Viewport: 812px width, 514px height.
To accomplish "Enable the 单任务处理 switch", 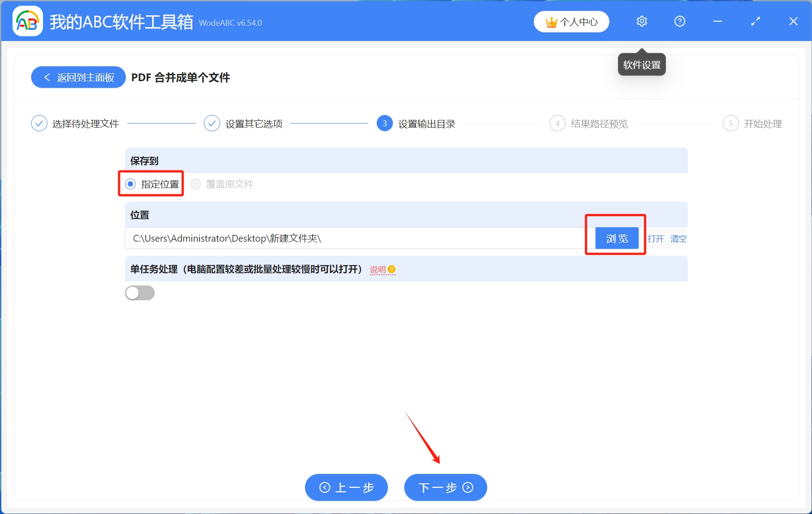I will (140, 293).
